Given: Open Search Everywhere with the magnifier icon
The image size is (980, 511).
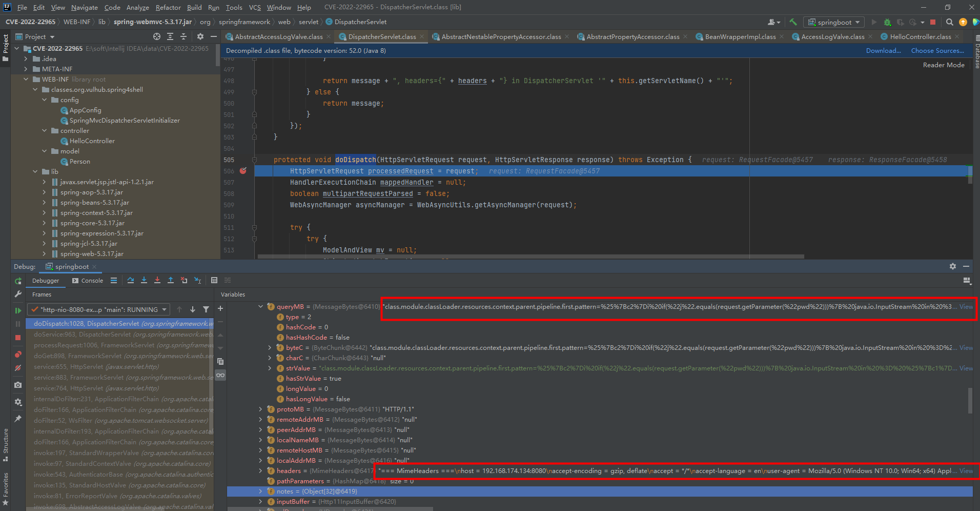Looking at the screenshot, I should click(949, 22).
